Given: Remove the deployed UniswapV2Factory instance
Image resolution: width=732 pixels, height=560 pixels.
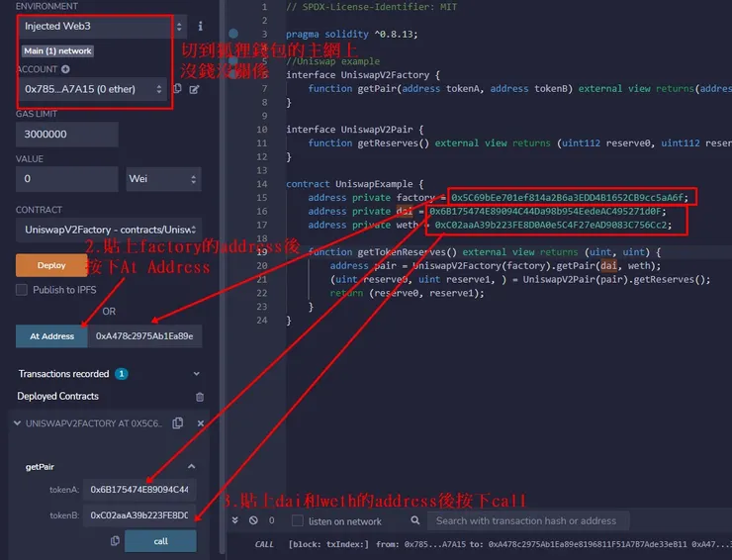Looking at the screenshot, I should [x=201, y=423].
